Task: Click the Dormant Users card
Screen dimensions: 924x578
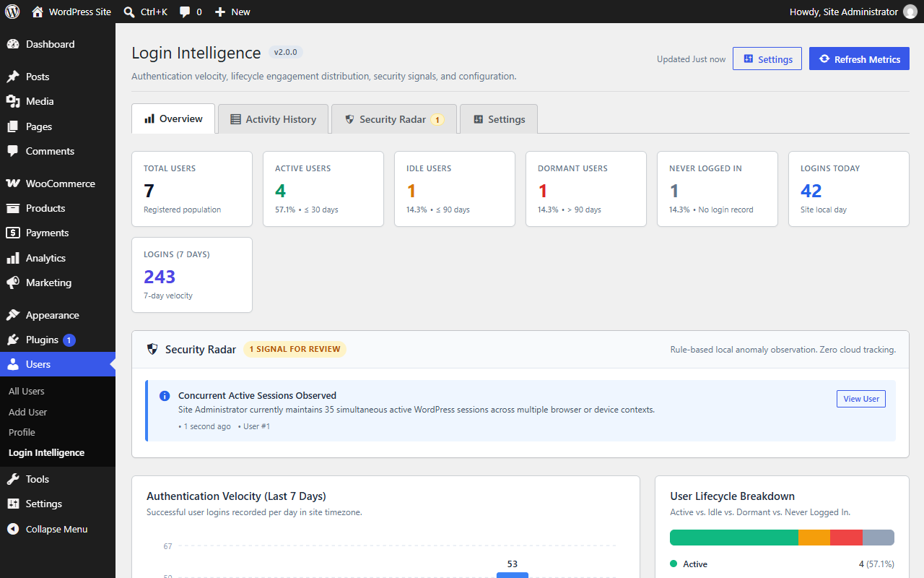Action: tap(586, 189)
